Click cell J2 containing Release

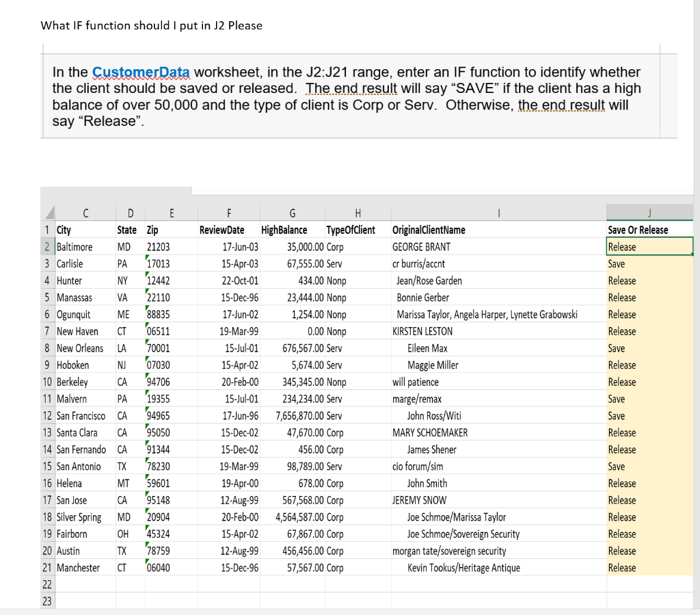tap(649, 246)
